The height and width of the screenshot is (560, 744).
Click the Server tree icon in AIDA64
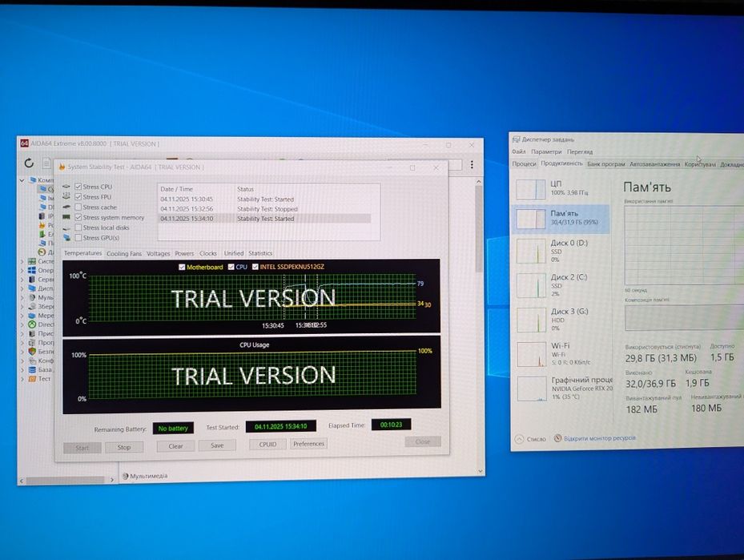click(x=32, y=279)
